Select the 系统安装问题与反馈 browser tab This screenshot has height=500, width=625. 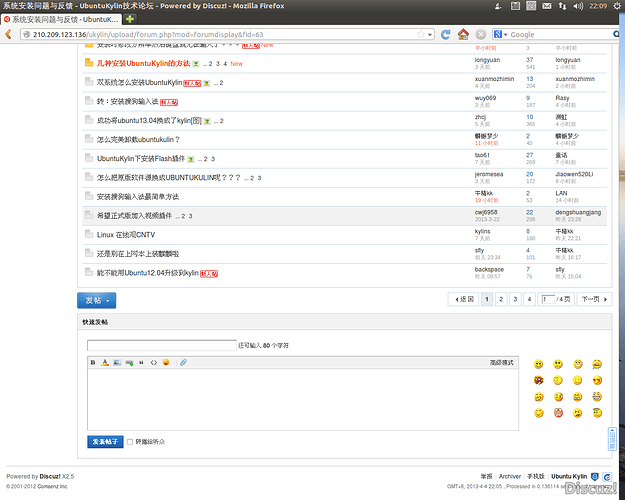61,19
